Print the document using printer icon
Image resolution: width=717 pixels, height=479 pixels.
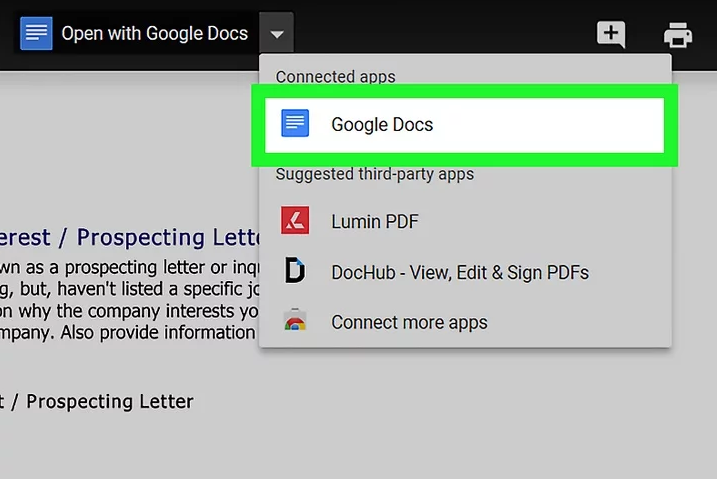click(x=678, y=35)
